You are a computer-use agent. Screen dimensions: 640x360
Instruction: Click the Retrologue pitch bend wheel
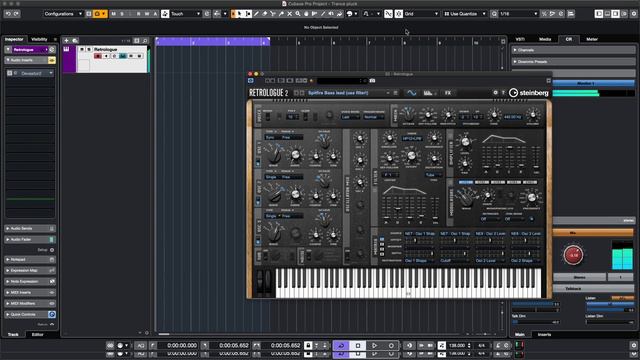pyautogui.click(x=260, y=282)
